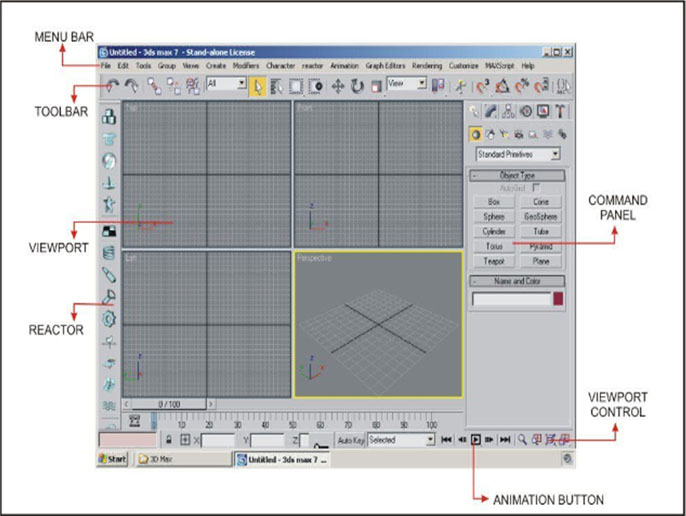Click the Play Animation button
Viewport: 686px width, 516px height.
click(x=476, y=440)
